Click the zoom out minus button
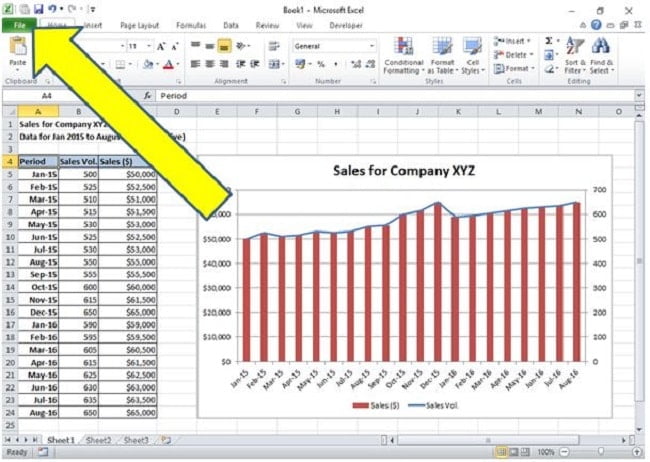 pyautogui.click(x=564, y=452)
